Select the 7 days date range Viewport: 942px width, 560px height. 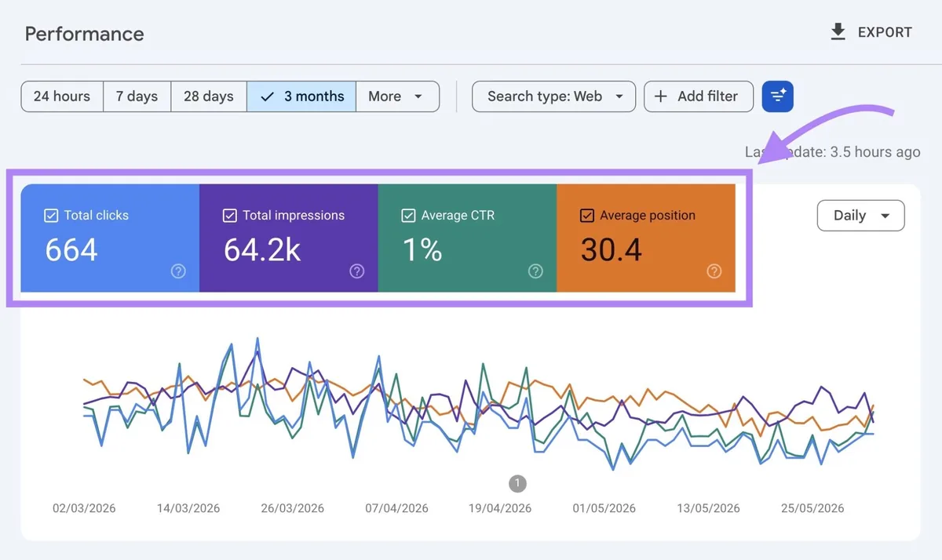click(137, 96)
